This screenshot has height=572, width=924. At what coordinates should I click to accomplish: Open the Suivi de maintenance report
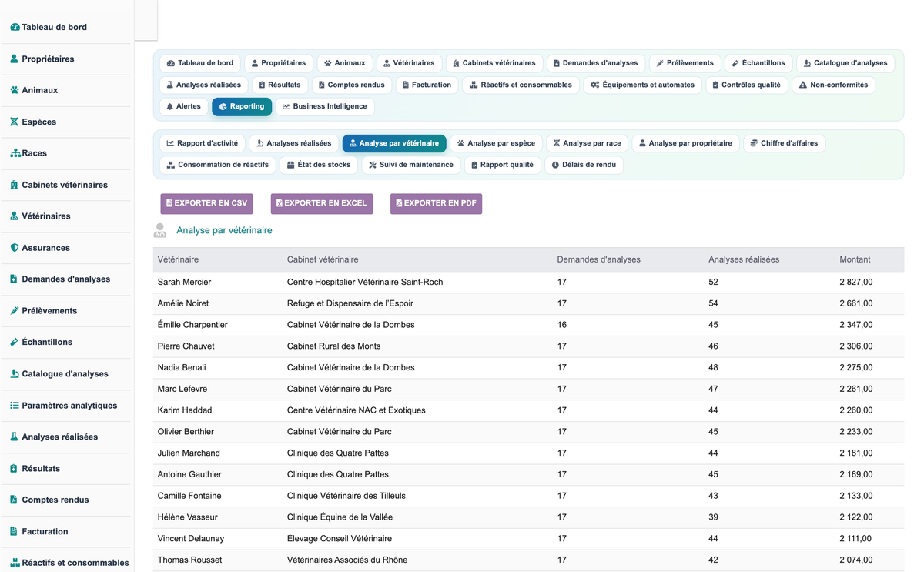pos(410,165)
